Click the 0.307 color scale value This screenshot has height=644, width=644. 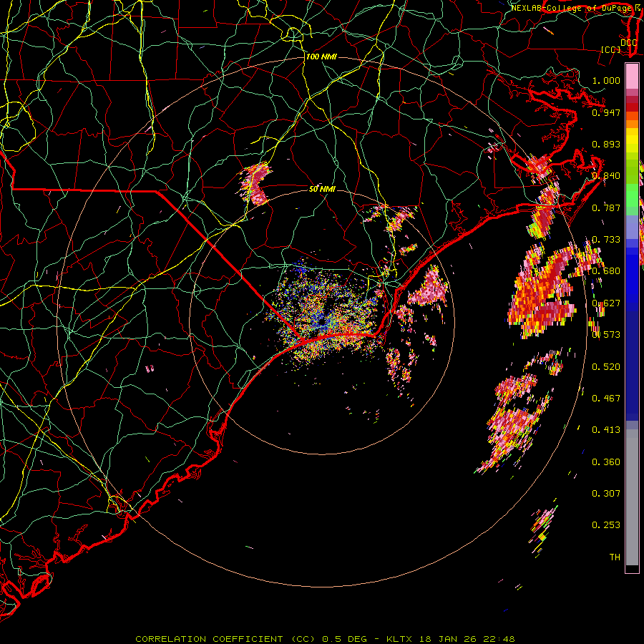(x=606, y=494)
